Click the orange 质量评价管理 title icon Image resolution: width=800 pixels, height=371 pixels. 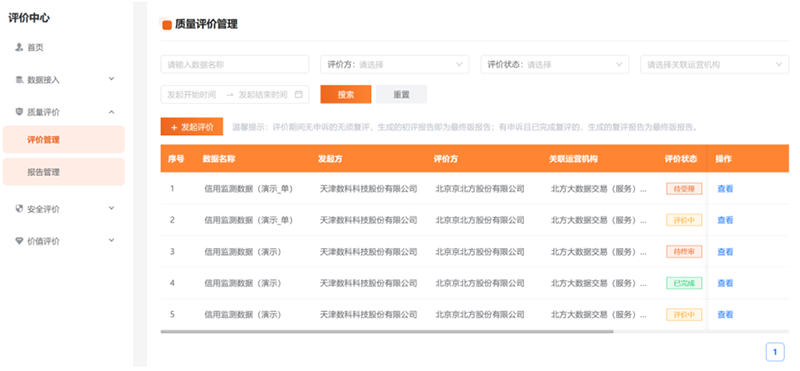pyautogui.click(x=166, y=24)
